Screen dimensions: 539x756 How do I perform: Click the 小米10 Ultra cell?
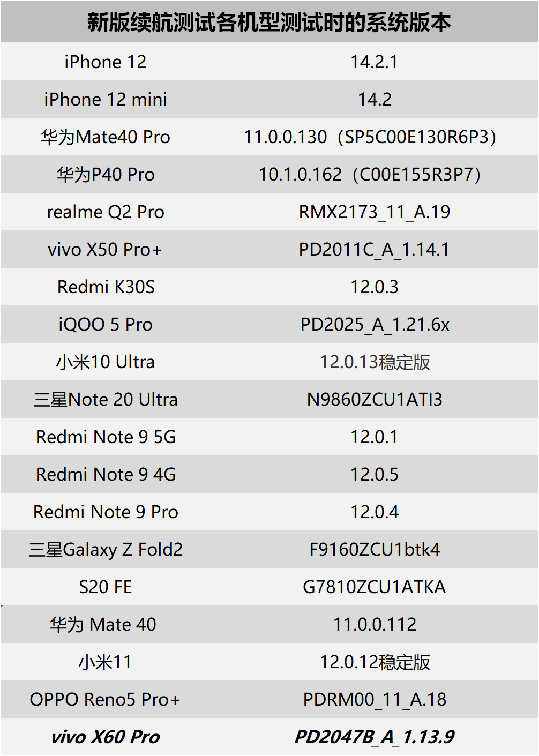pos(106,362)
